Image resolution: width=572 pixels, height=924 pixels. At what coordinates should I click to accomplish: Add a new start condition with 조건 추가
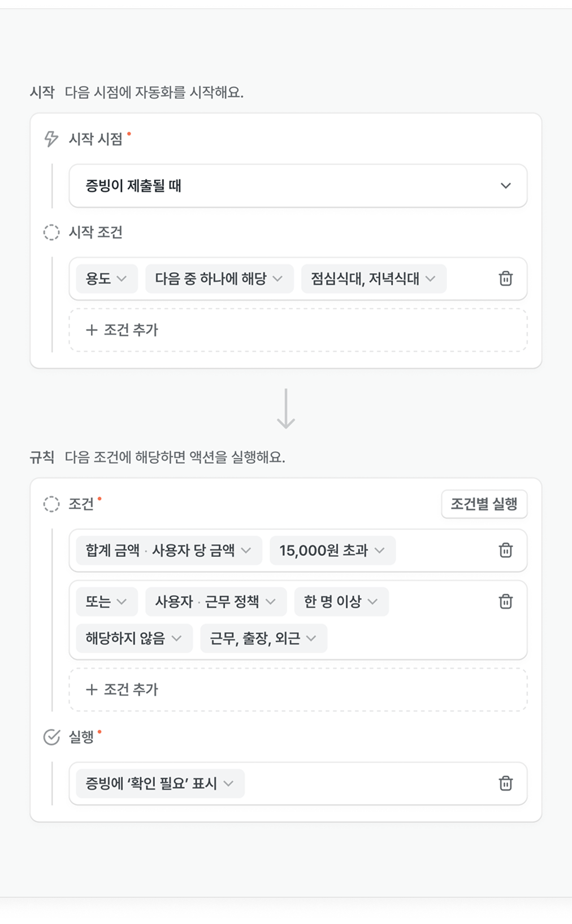click(x=298, y=330)
